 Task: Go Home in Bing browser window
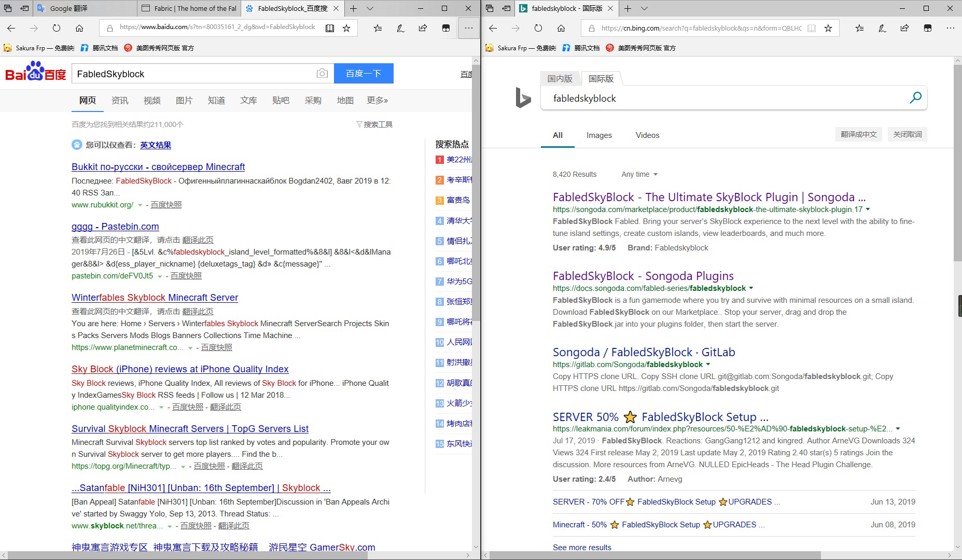click(x=561, y=28)
